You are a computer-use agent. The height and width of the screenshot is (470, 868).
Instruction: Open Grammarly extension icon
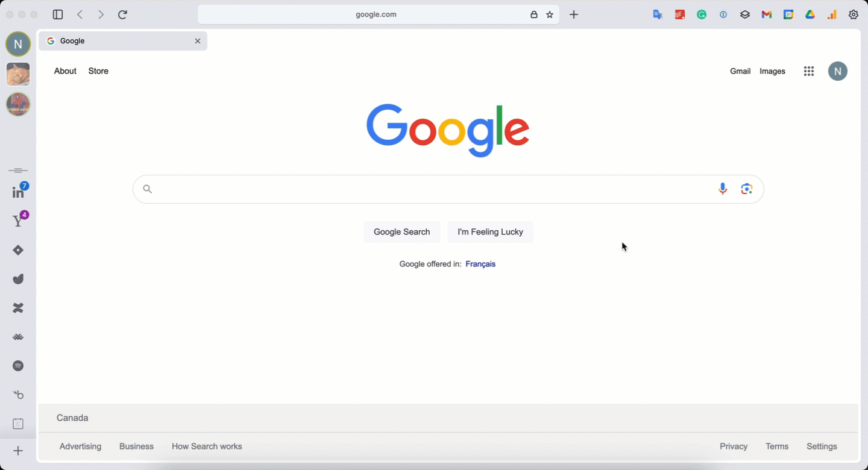pos(702,14)
